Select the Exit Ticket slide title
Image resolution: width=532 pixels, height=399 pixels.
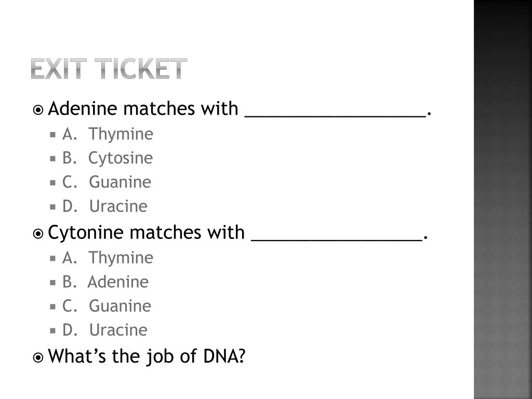point(108,69)
